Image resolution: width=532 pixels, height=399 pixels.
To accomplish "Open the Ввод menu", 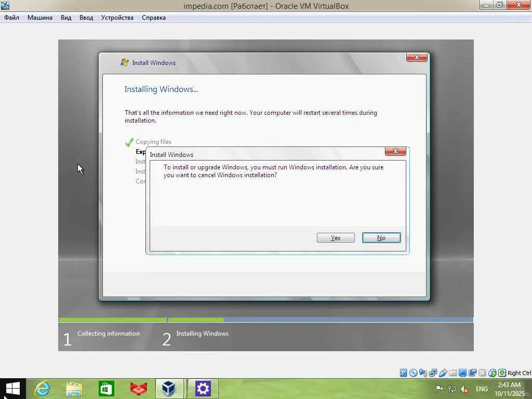I will pyautogui.click(x=86, y=18).
